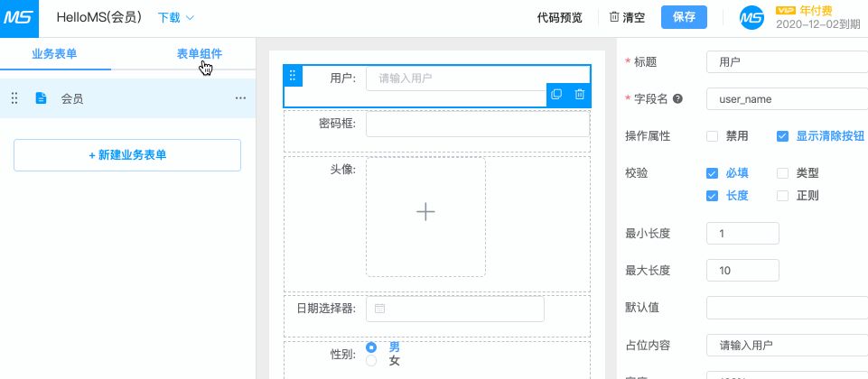The image size is (868, 379).
Task: Select the 会员 form row
Action: pos(127,98)
